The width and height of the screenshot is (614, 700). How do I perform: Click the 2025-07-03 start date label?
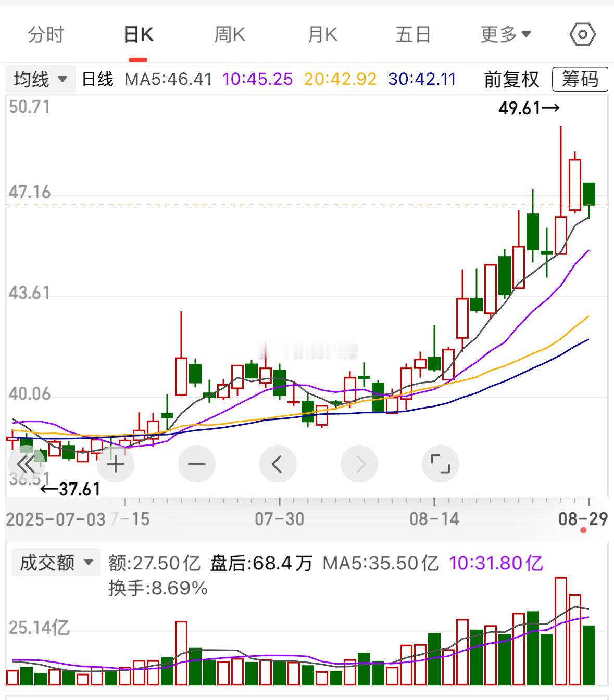pyautogui.click(x=56, y=519)
